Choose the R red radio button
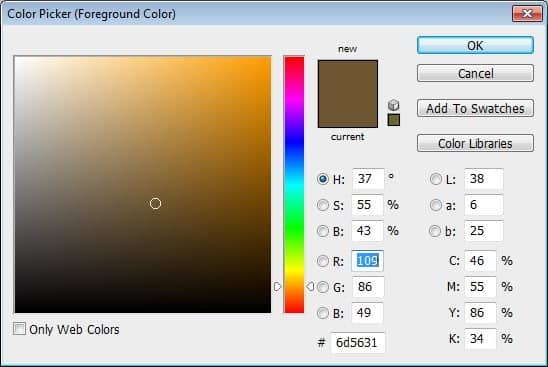Viewport: 548px width, 367px height. pos(323,261)
